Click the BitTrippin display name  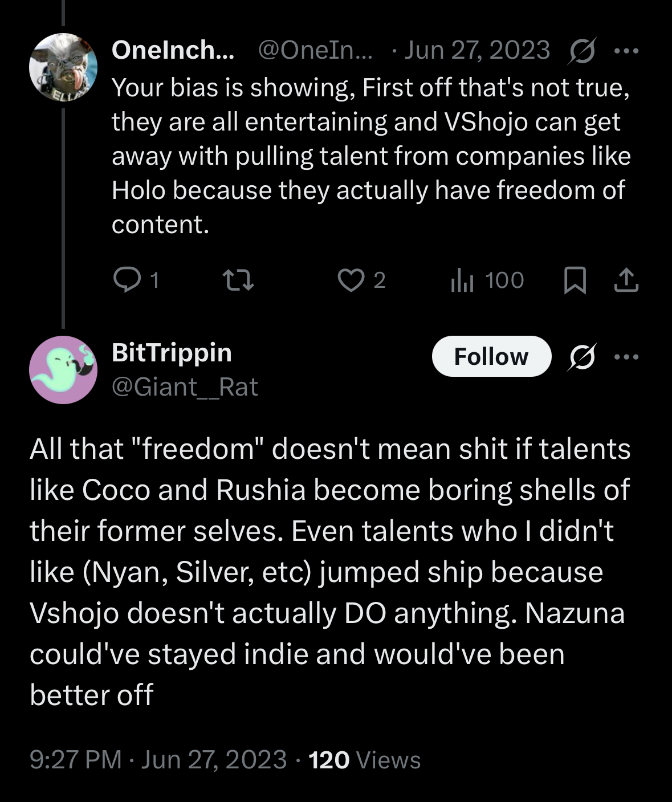point(172,353)
